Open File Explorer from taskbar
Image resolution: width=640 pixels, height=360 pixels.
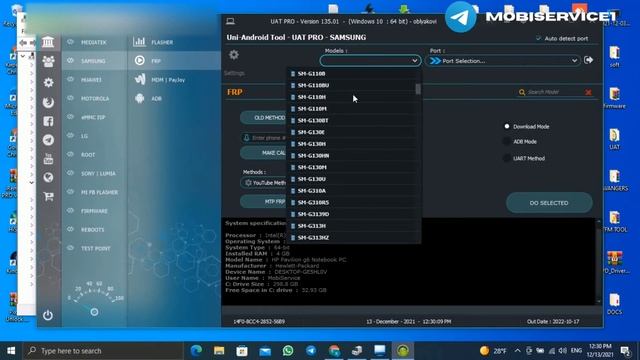point(219,351)
